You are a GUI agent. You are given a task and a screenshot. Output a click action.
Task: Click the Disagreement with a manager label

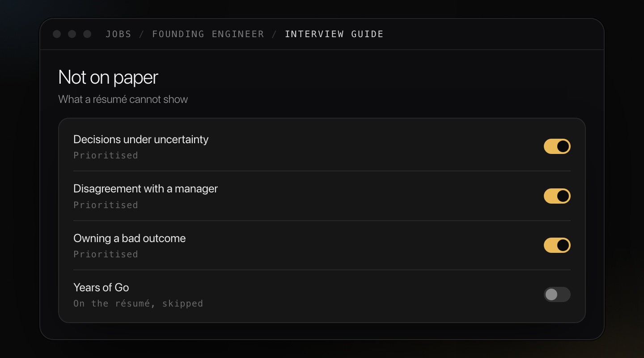point(145,189)
